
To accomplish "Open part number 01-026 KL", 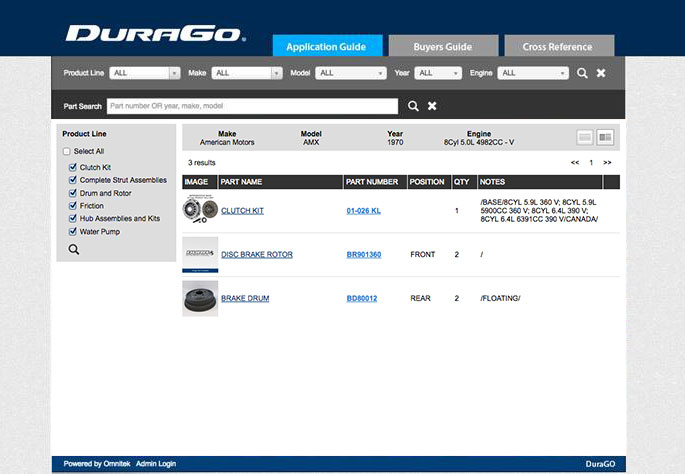I will (363, 211).
